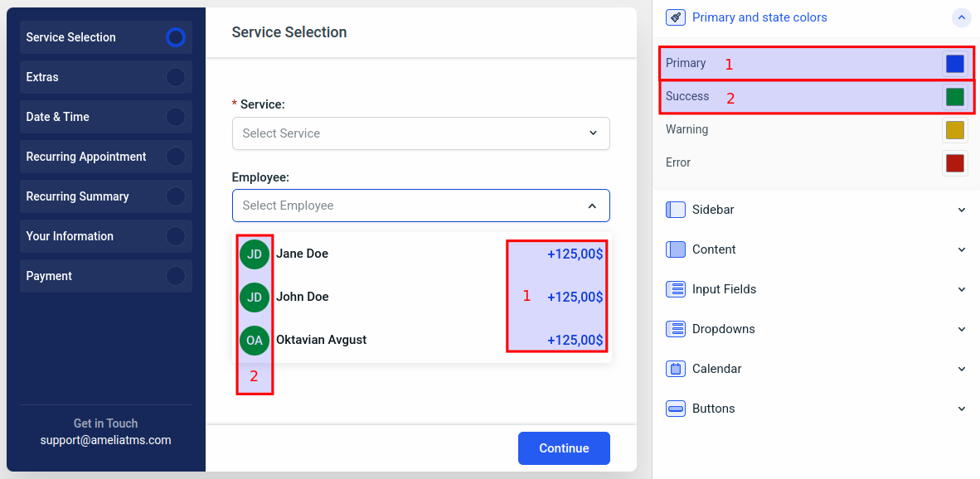Choose Oktavian Avgust from employee list
This screenshot has width=980, height=479.
pyautogui.click(x=321, y=340)
